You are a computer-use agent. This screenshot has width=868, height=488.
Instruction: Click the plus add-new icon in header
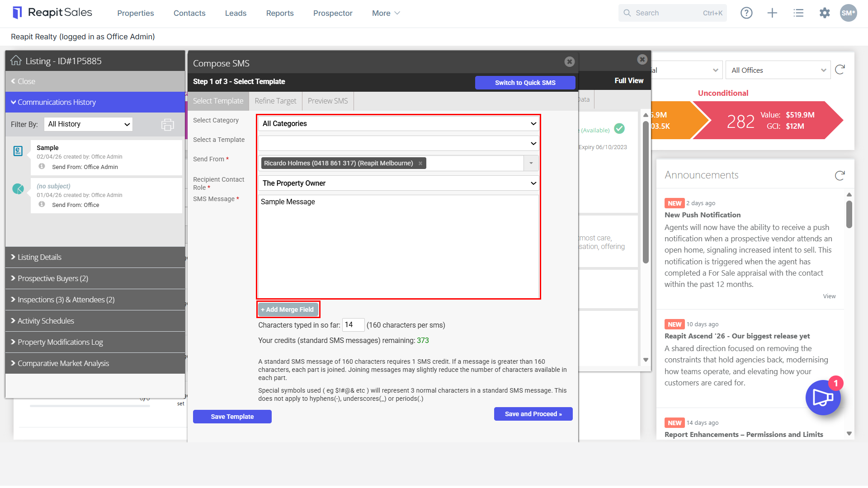[772, 13]
